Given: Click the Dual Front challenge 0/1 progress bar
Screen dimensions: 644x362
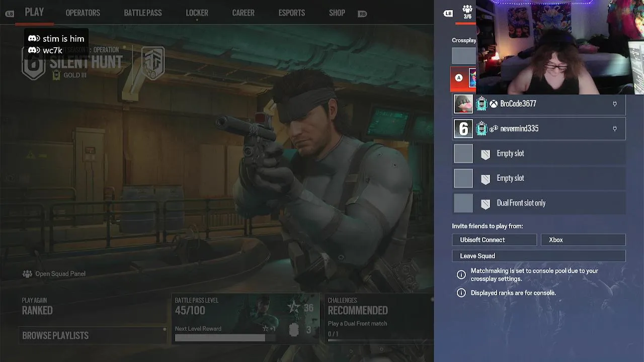Looking at the screenshot, I should [380, 340].
